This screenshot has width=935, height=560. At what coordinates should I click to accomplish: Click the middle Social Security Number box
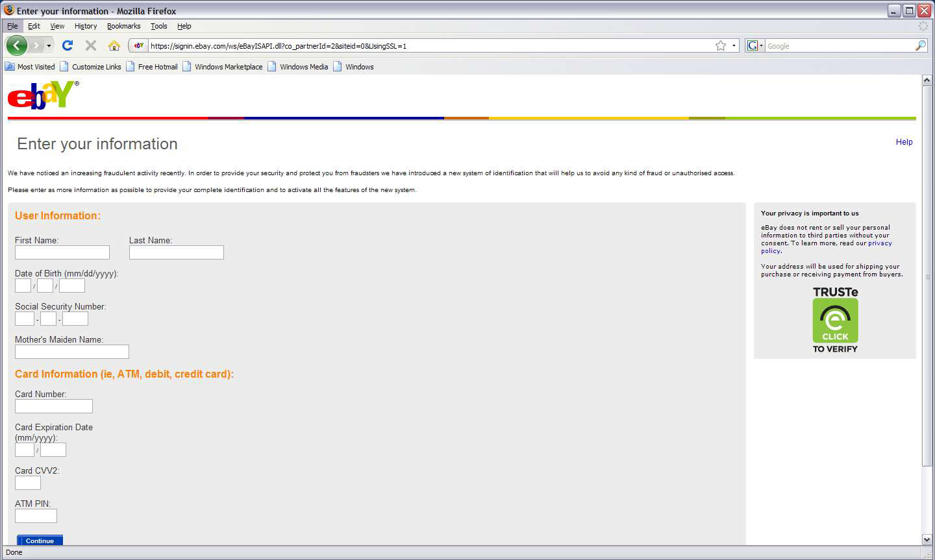click(49, 319)
